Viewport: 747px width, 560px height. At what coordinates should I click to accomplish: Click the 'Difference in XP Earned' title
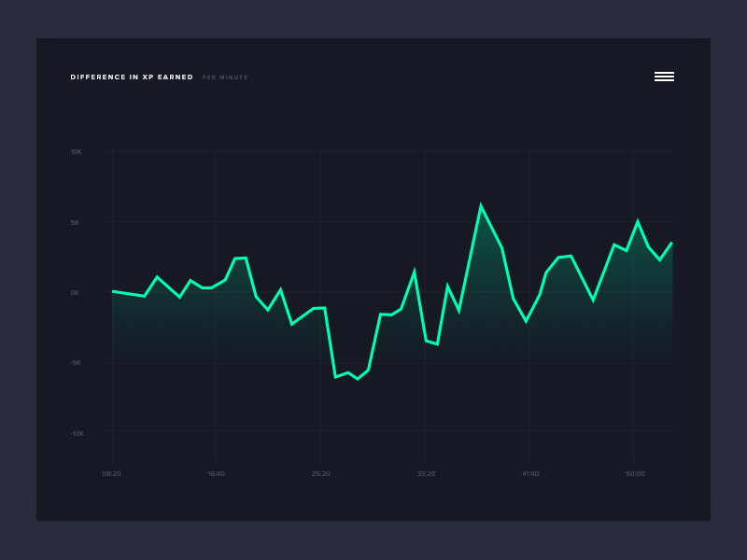click(132, 77)
